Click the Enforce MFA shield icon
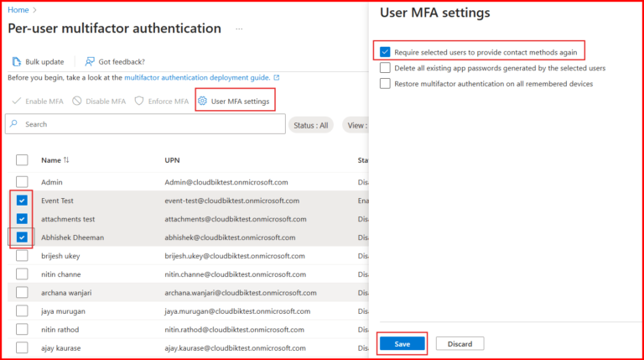 [x=139, y=102]
